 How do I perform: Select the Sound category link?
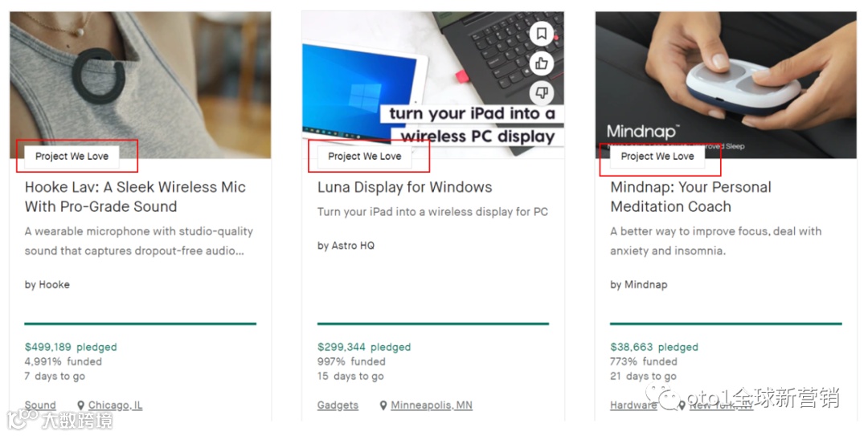point(40,405)
